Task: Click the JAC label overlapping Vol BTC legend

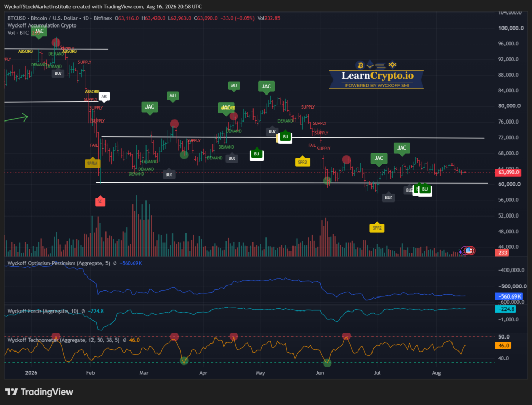Action: click(39, 31)
